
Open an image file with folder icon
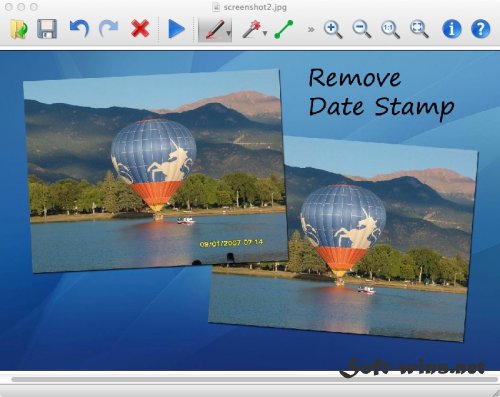click(x=19, y=29)
